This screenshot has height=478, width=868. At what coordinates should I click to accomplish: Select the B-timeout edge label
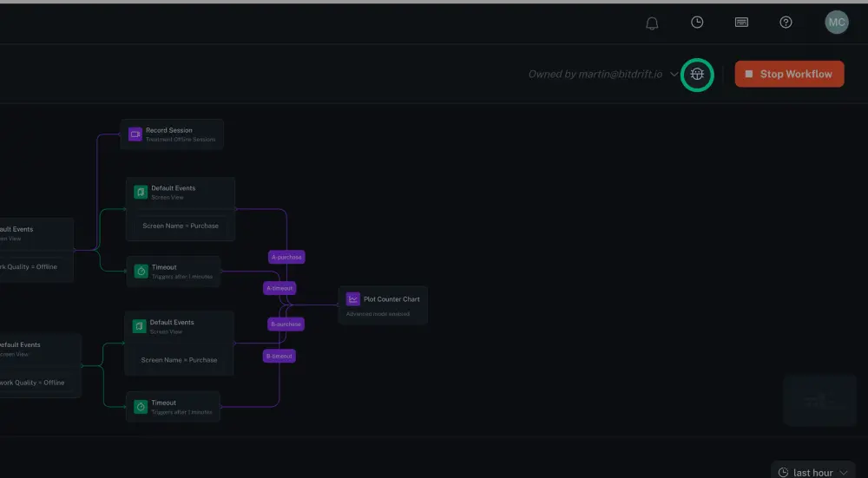[279, 356]
